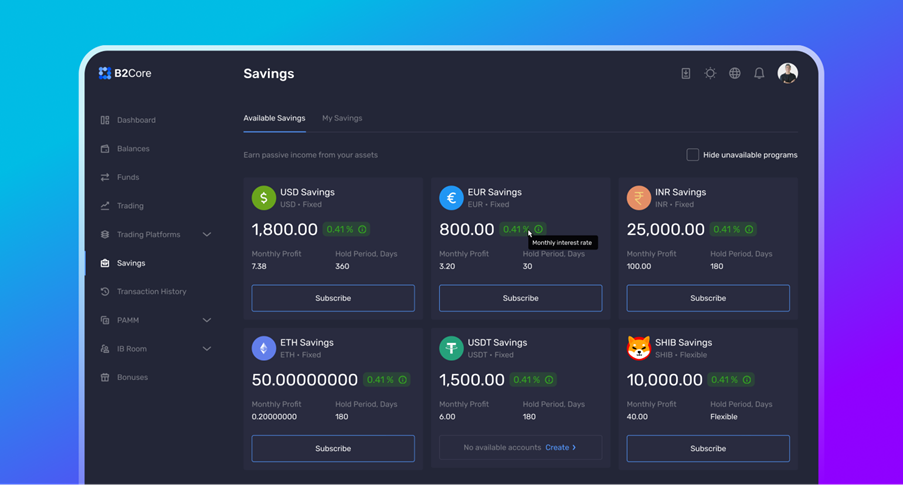Subscribe to EUR Savings
The image size is (903, 485).
[x=520, y=298]
